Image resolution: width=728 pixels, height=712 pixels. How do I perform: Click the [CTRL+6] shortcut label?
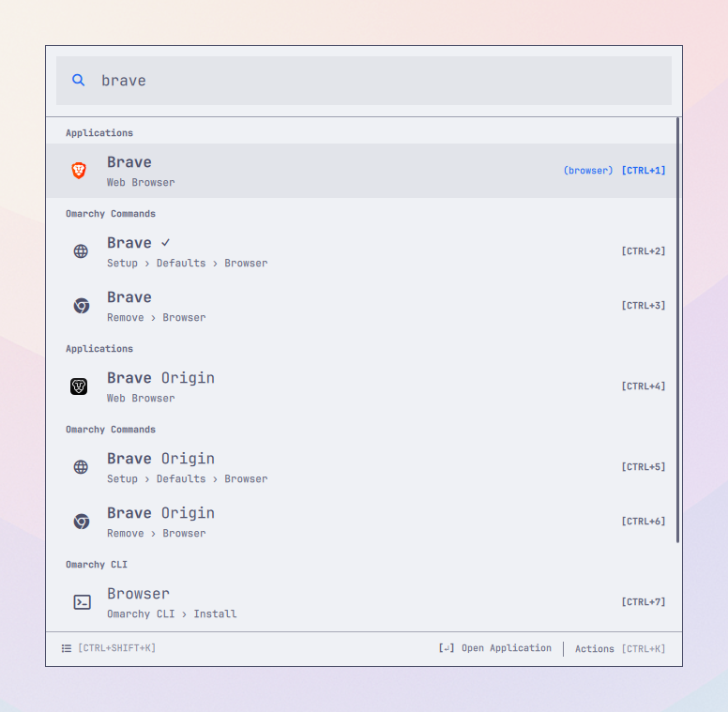pos(644,522)
